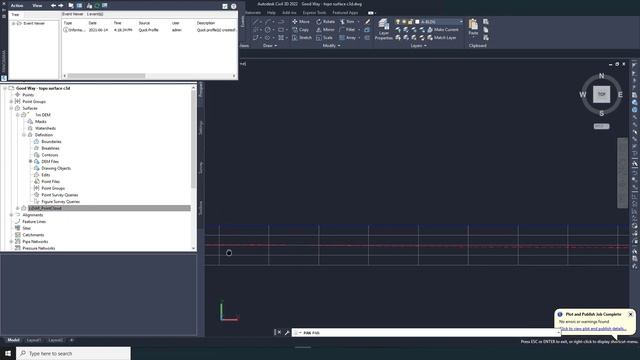
Task: Toggle layer lock icon in layer dropdown
Action: pyautogui.click(x=410, y=22)
